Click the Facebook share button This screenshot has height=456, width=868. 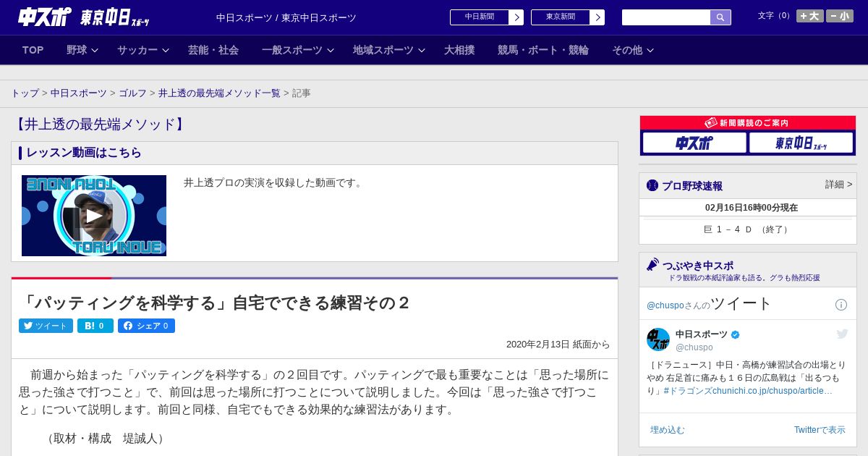pos(146,326)
